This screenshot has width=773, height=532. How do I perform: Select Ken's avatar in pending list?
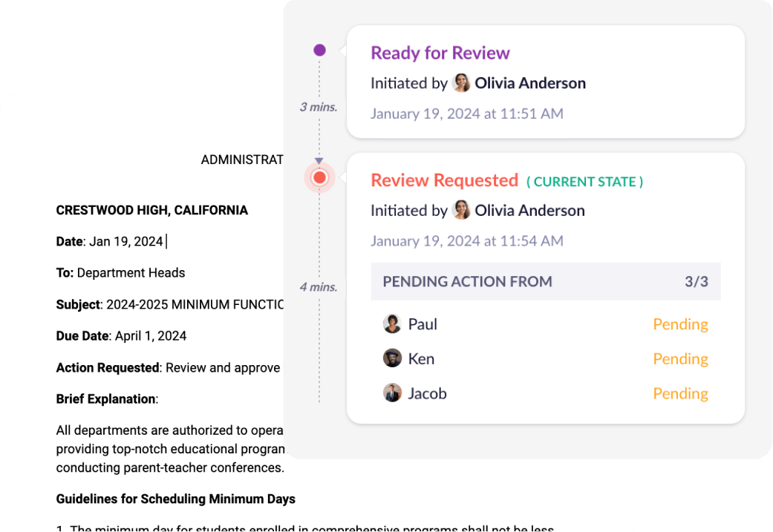pyautogui.click(x=392, y=359)
